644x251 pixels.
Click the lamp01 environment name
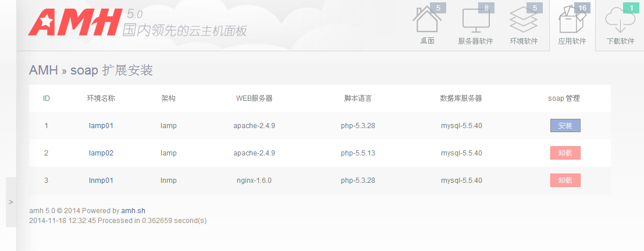[101, 125]
